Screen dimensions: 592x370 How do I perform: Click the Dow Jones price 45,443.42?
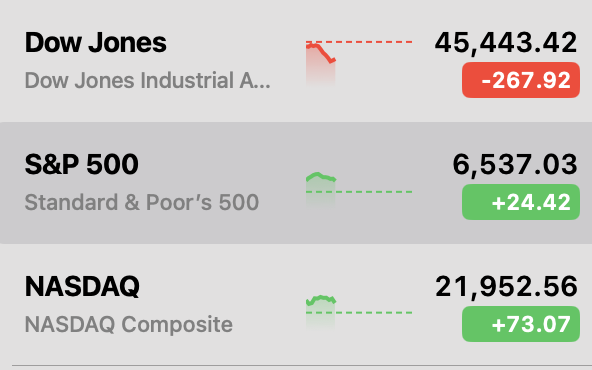pos(506,43)
